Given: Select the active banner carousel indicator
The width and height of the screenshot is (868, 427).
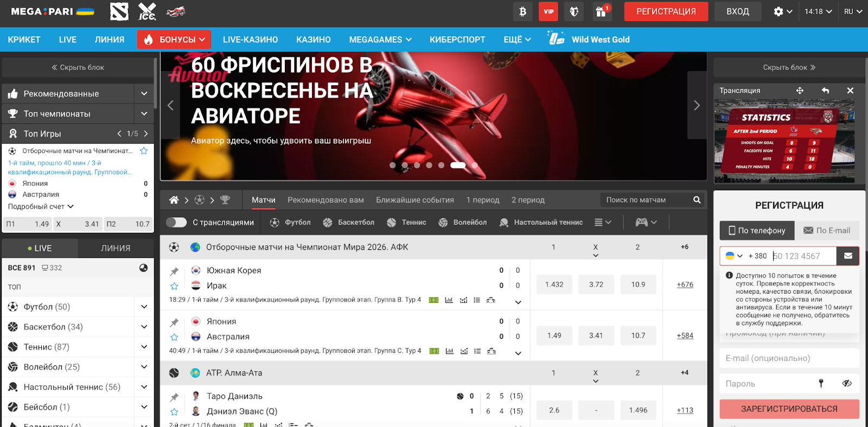Looking at the screenshot, I should pos(458,165).
